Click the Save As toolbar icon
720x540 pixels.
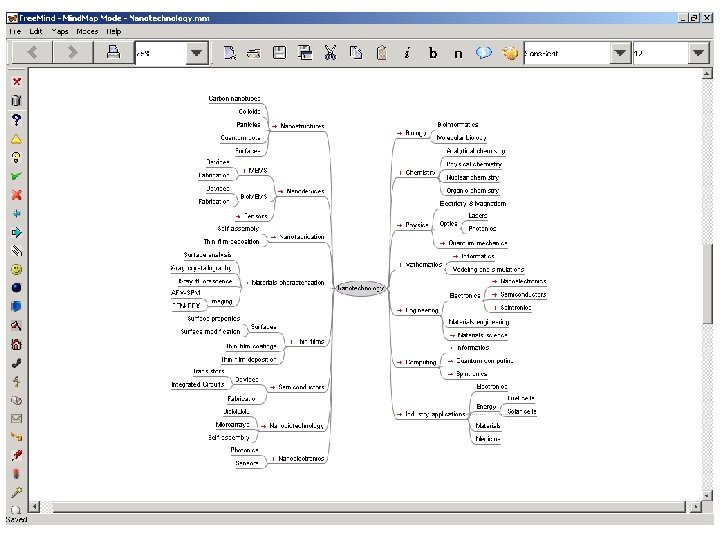point(305,53)
